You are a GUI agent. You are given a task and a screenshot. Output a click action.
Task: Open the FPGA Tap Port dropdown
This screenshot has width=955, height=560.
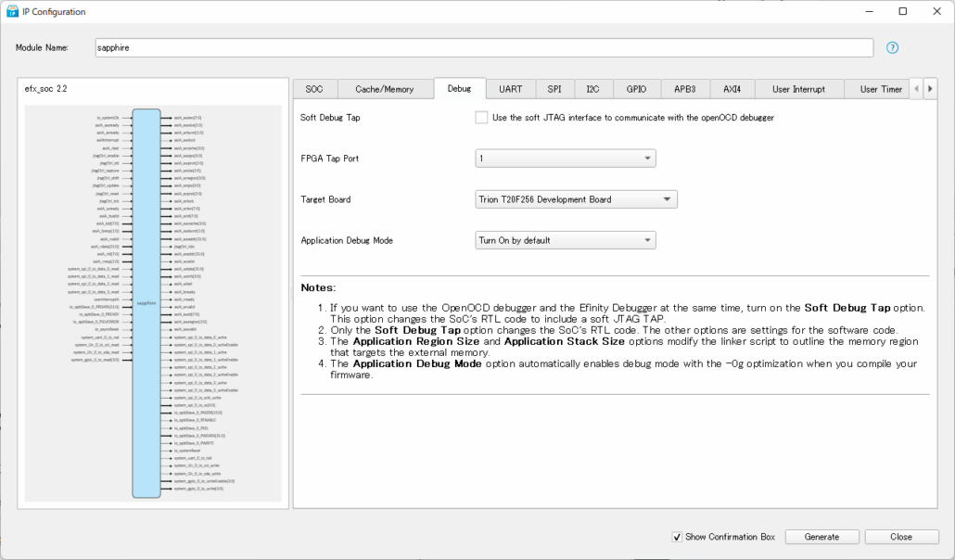click(566, 159)
